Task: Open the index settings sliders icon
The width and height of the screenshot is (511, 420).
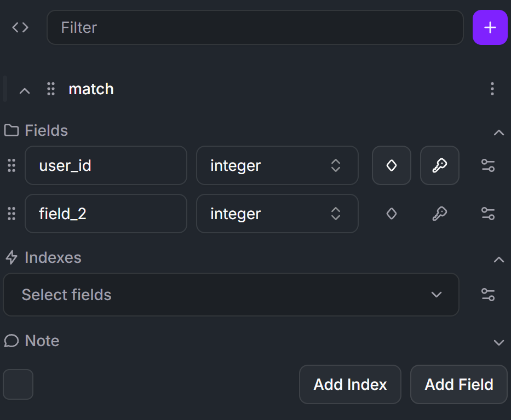Action: pyautogui.click(x=487, y=295)
